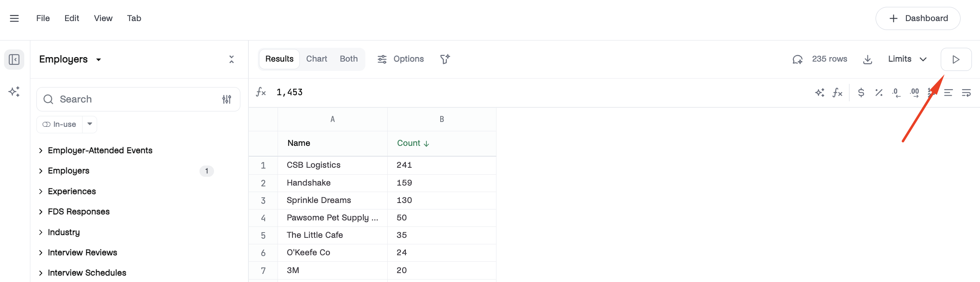The height and width of the screenshot is (282, 980).
Task: Click fx icon left of formula bar
Action: pos(261,92)
